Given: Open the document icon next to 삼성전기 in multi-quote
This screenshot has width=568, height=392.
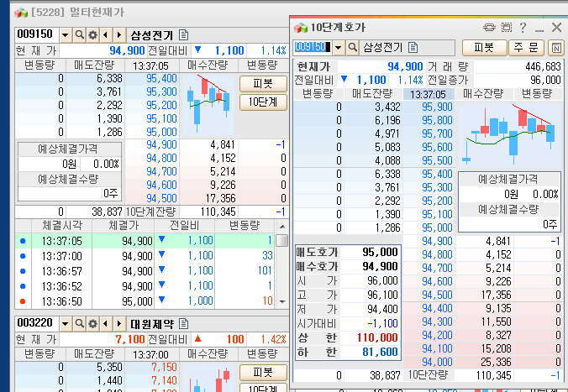Looking at the screenshot, I should pos(184,35).
